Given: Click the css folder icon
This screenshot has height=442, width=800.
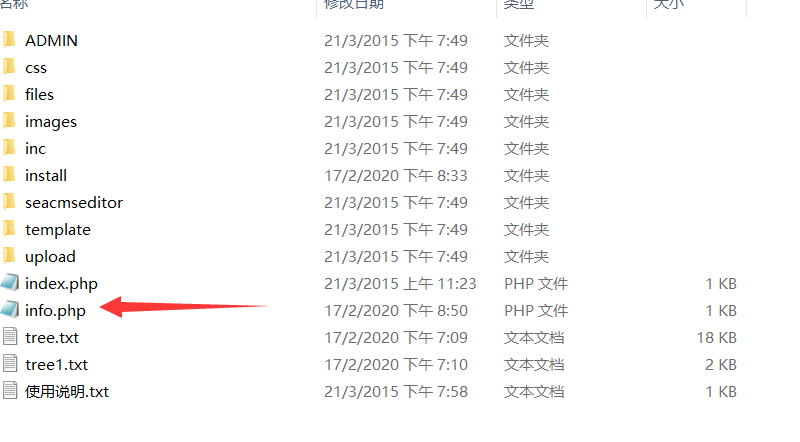Looking at the screenshot, I should click(x=9, y=67).
